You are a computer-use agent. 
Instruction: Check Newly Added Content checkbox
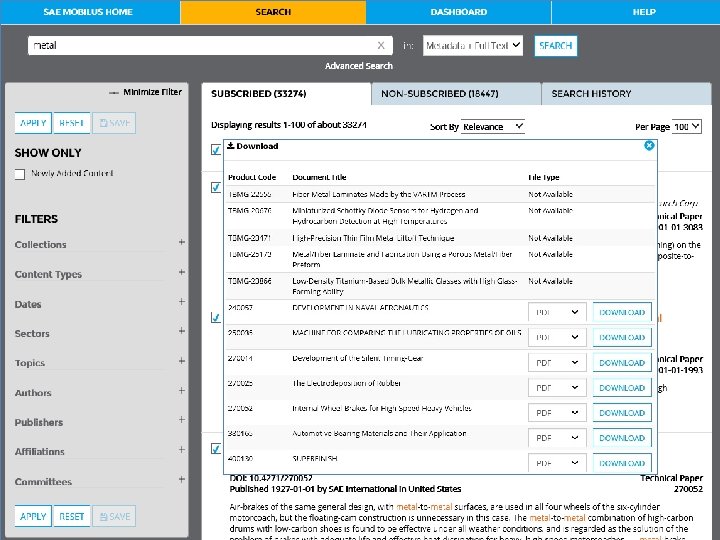(x=20, y=174)
